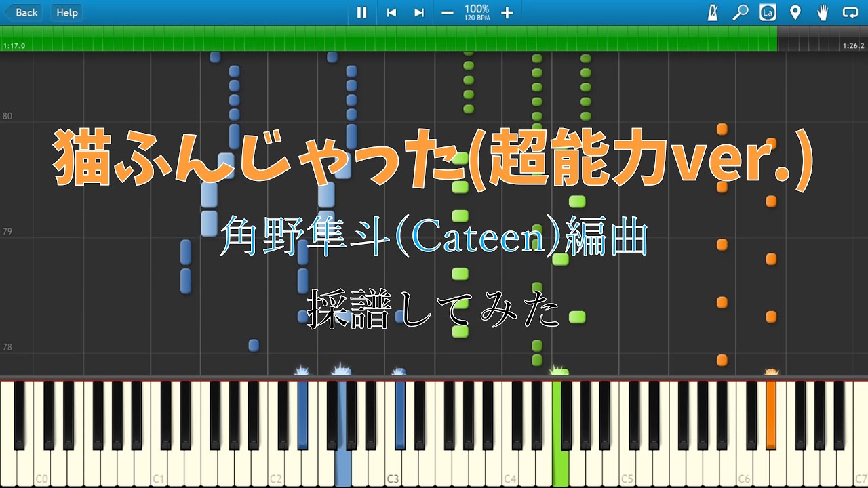This screenshot has height=488, width=868.
Task: Click the 100% 120 BPM speed display
Action: [x=477, y=12]
